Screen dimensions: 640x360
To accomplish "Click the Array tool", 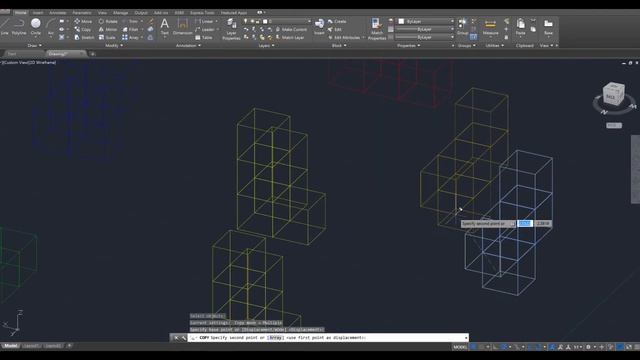I will coord(130,38).
